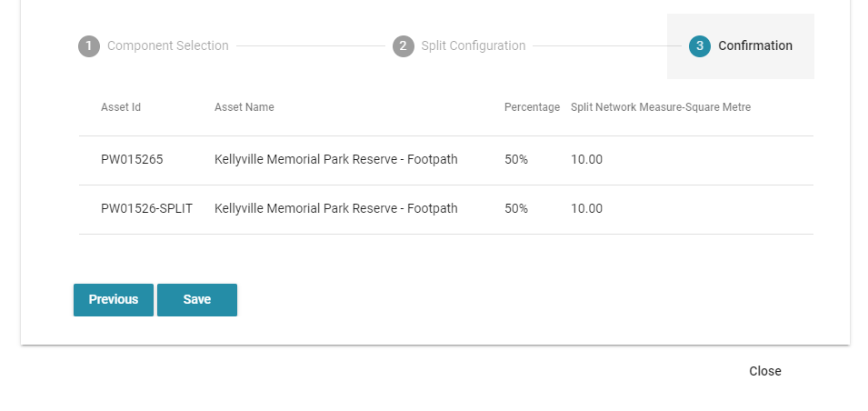Click Split Network Measure-Square Metre header
Screen dimensions: 868x411
(661, 107)
